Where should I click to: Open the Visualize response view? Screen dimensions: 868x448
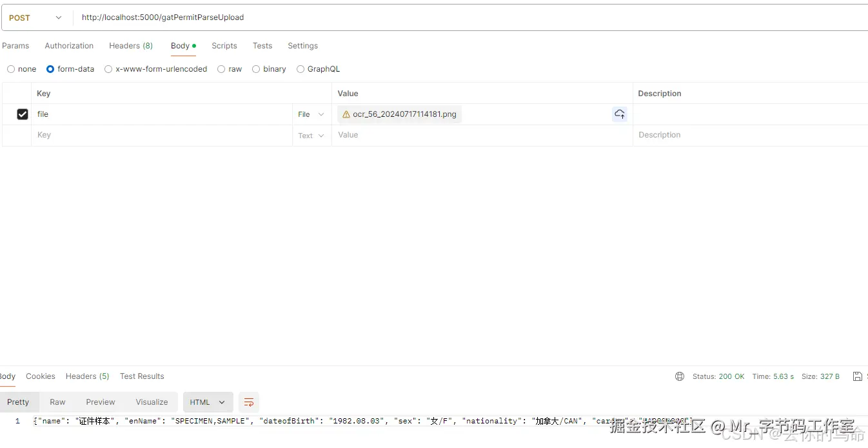tap(152, 402)
